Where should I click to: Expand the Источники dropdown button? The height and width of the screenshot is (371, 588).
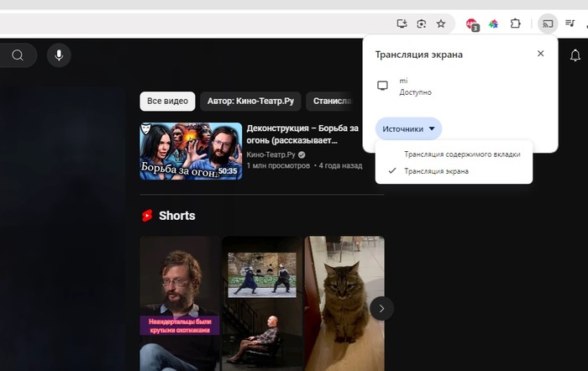408,128
